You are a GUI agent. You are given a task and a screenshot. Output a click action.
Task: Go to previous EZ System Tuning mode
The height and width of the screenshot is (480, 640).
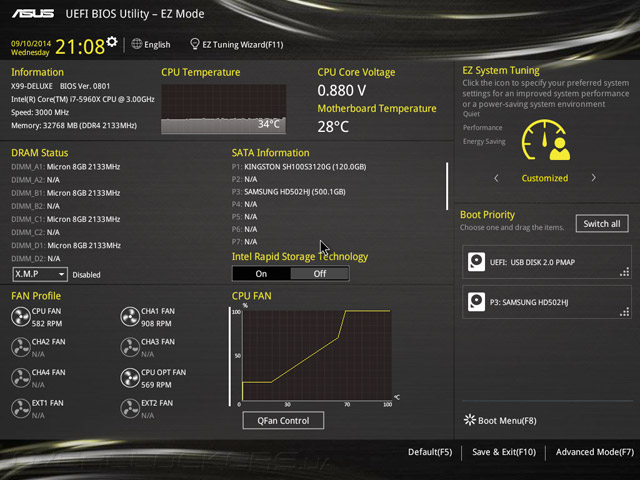[496, 178]
